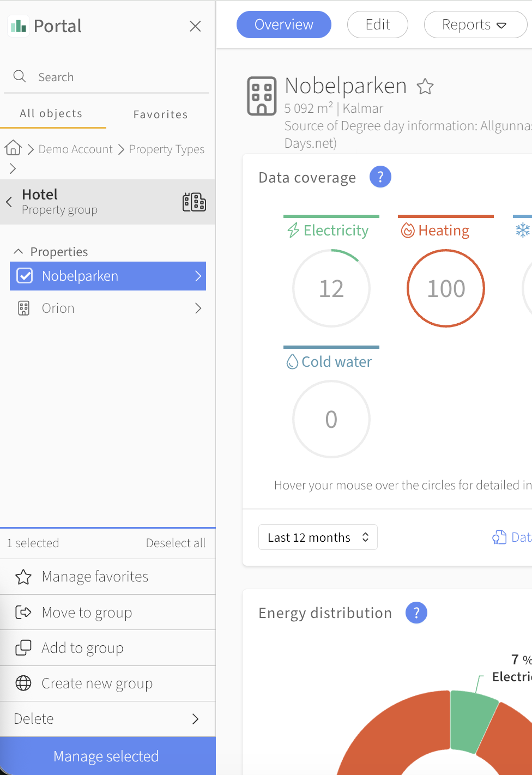Uncheck the Nobelparken checkbox

tap(25, 276)
